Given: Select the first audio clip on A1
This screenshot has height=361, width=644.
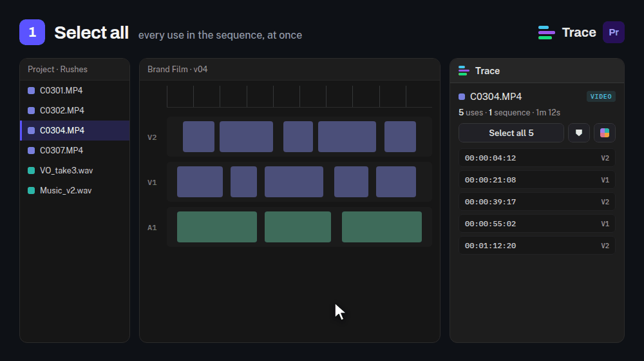Looking at the screenshot, I should pyautogui.click(x=217, y=227).
